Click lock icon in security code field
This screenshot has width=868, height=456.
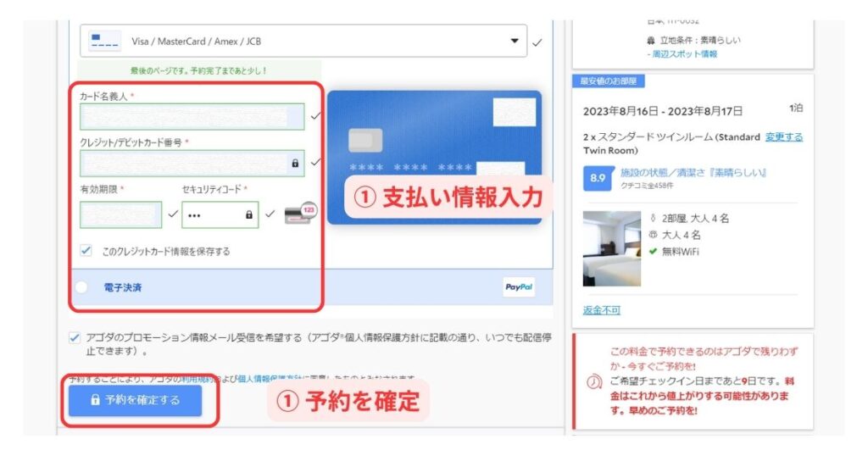[x=249, y=215]
